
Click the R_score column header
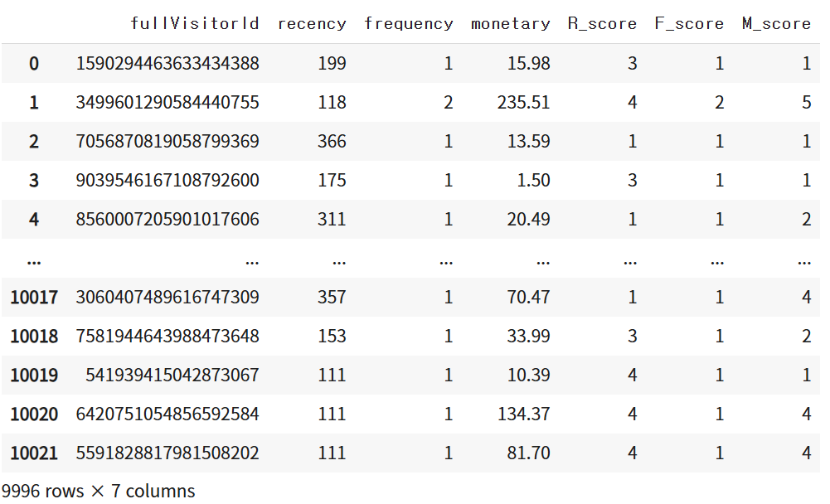(x=602, y=24)
